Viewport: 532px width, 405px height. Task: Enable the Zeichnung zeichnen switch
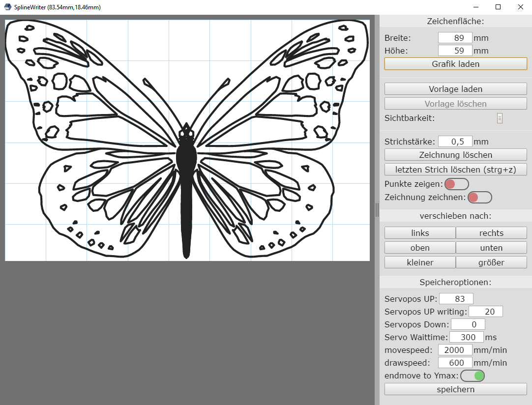pyautogui.click(x=479, y=197)
